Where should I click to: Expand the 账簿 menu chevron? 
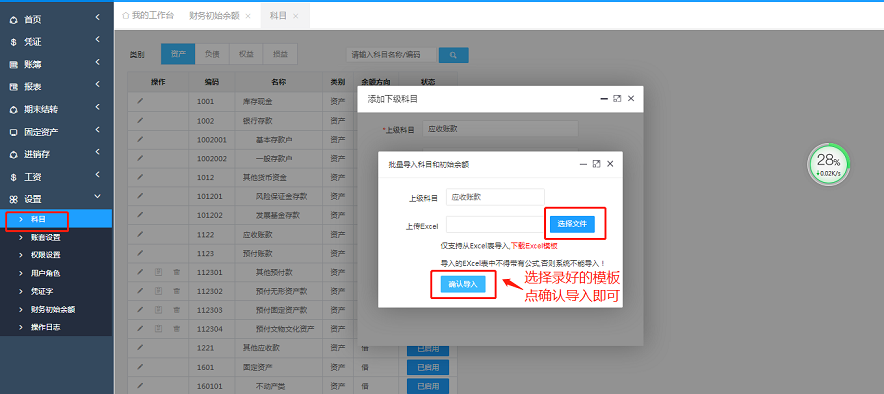98,62
